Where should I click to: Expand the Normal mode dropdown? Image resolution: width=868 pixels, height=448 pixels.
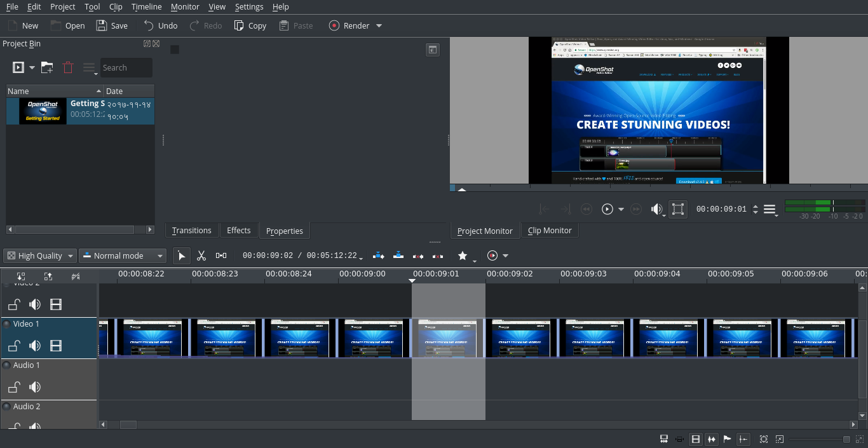(123, 255)
